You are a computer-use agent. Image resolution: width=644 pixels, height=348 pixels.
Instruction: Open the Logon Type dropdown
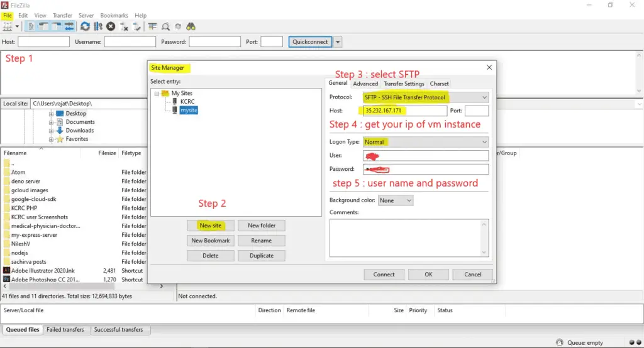[x=426, y=142]
